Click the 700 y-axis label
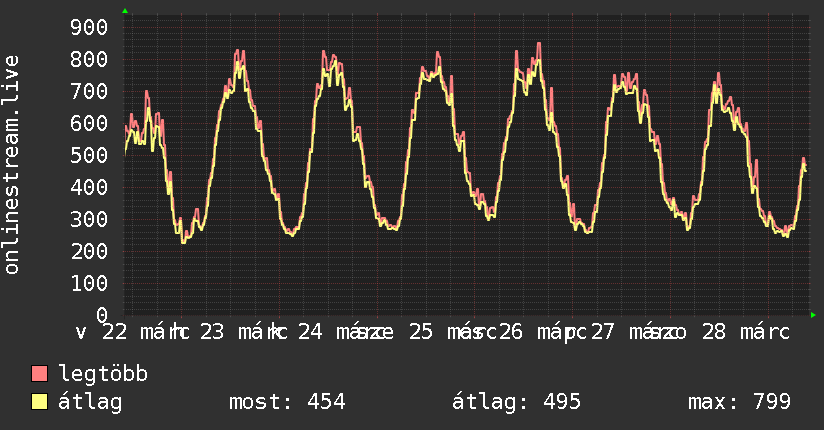824x430 pixels. point(89,91)
